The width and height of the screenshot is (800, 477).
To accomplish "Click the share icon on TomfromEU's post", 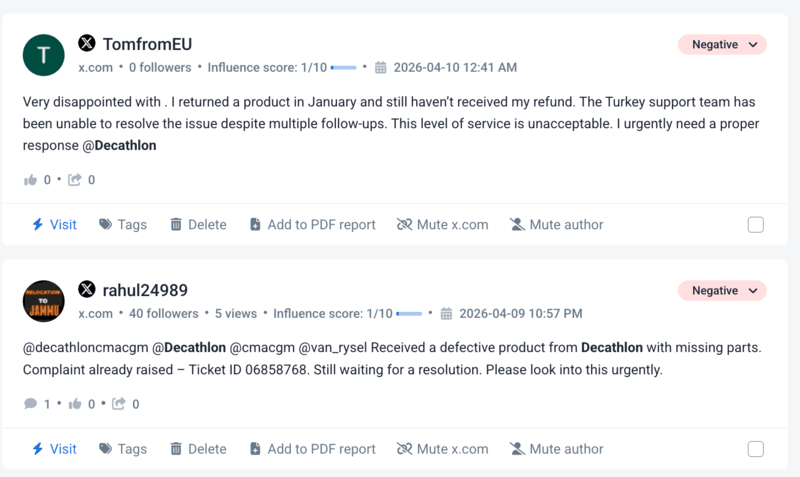I will (74, 180).
